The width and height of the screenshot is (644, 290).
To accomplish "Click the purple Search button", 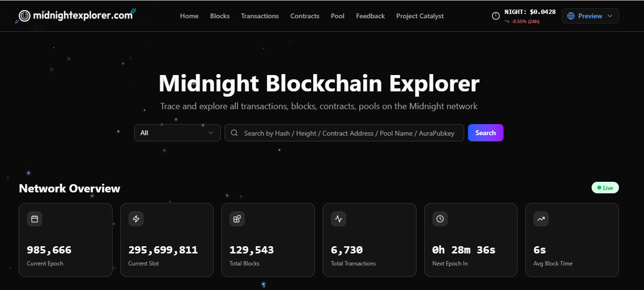I will coord(486,133).
